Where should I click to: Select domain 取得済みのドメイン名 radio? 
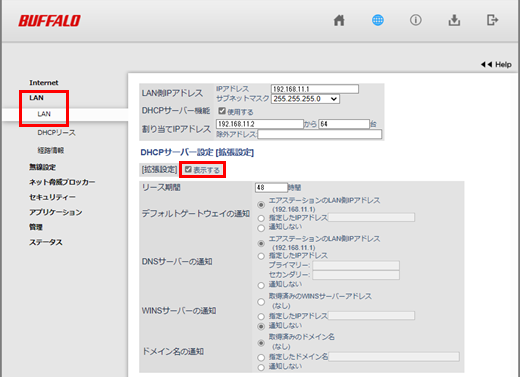pos(261,343)
